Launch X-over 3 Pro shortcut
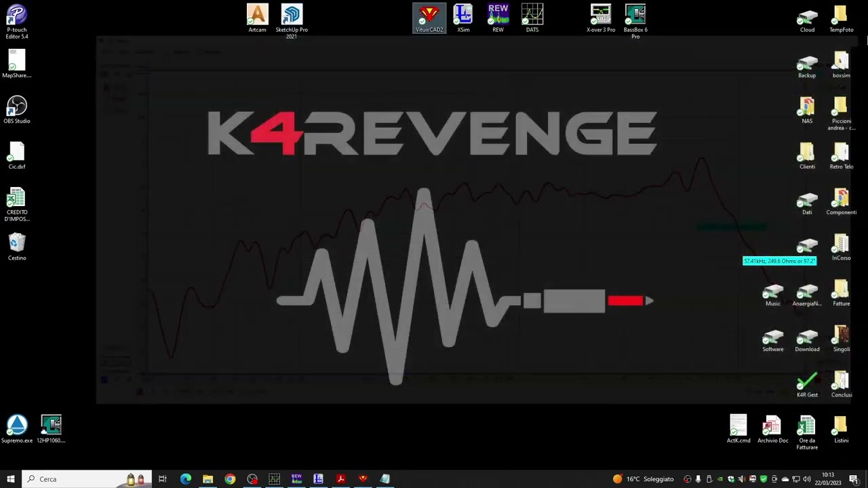The height and width of the screenshot is (488, 868). click(x=601, y=18)
